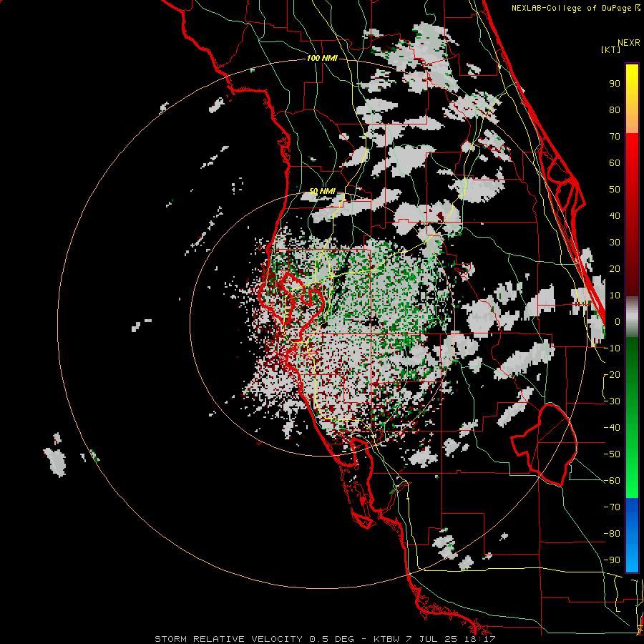Click the -80 scale label
Viewport: 644px width, 644px height.
[613, 534]
